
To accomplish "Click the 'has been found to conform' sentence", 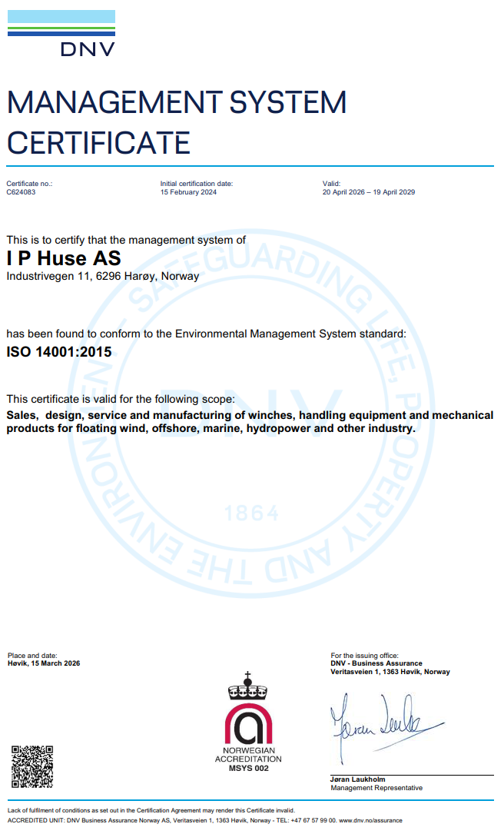I will [206, 334].
